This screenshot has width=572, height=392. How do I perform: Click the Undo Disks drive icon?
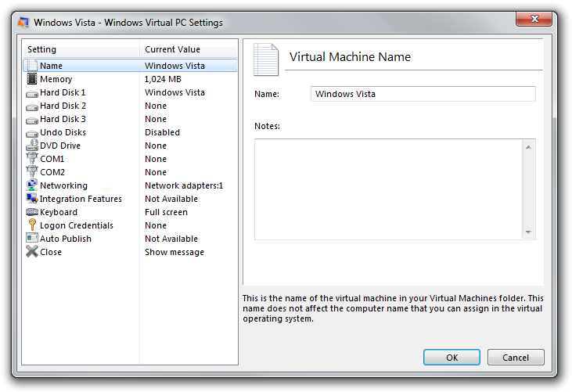(x=32, y=134)
